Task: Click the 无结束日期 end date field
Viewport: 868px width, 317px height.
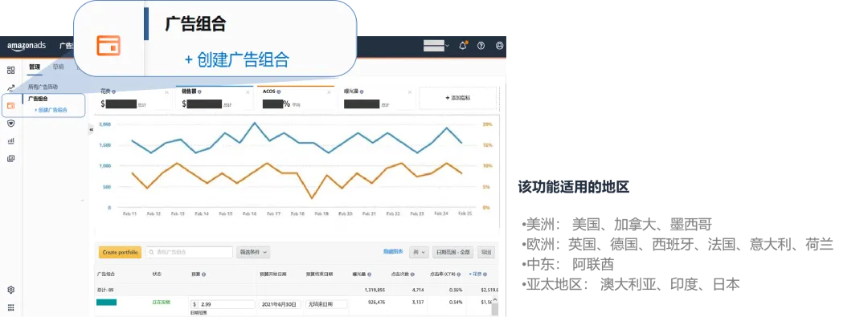Action: pyautogui.click(x=326, y=304)
